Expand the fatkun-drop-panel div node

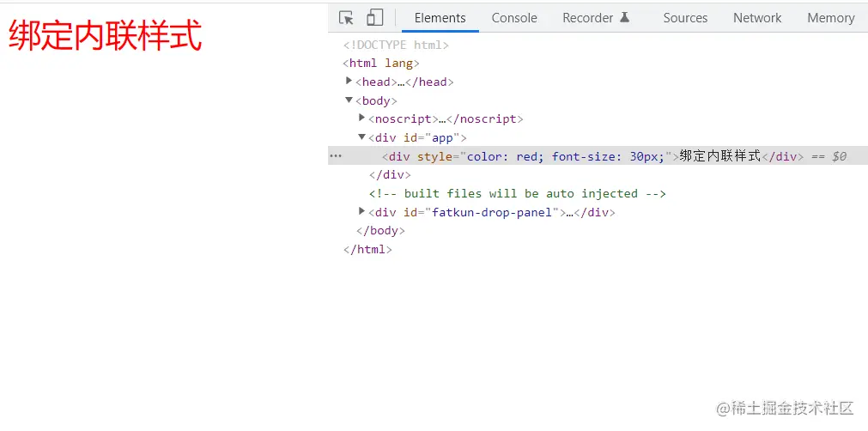tap(361, 210)
